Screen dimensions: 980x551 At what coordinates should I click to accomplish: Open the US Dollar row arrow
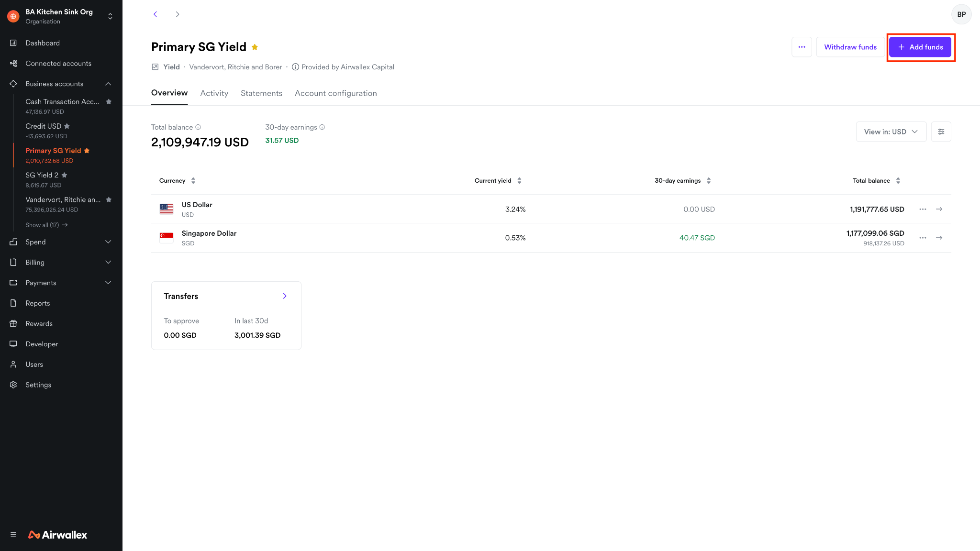tap(939, 209)
